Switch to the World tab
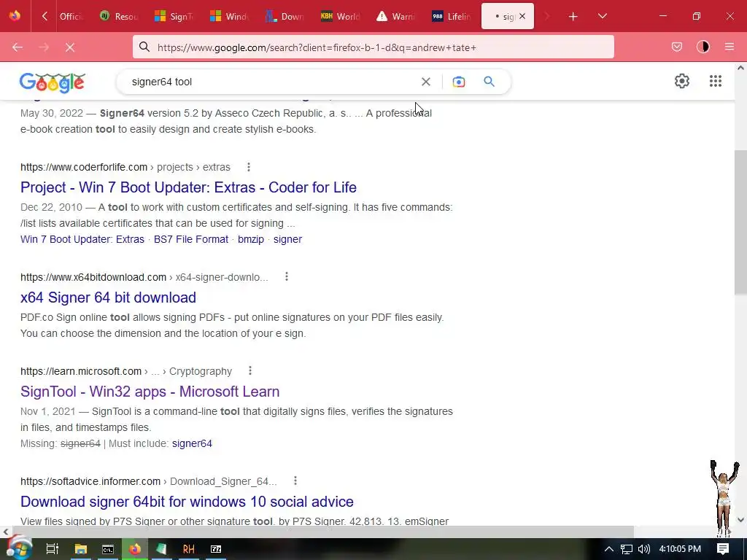747x560 pixels. click(x=340, y=16)
